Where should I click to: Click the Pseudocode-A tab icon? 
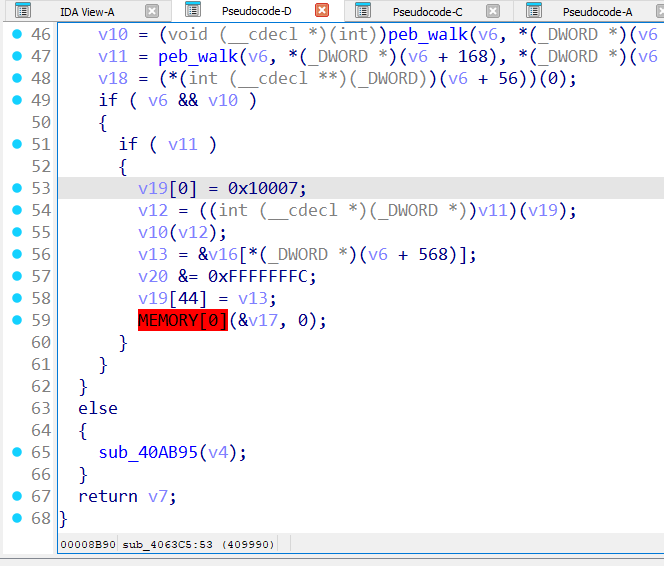532,11
